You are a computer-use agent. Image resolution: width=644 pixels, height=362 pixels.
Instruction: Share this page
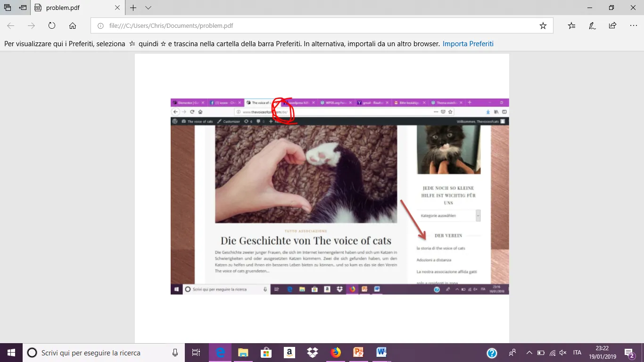pos(612,26)
